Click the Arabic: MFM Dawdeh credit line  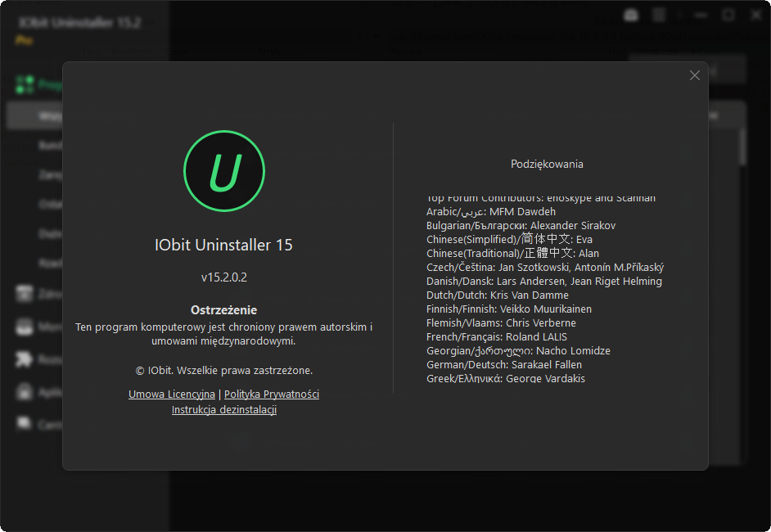click(491, 211)
